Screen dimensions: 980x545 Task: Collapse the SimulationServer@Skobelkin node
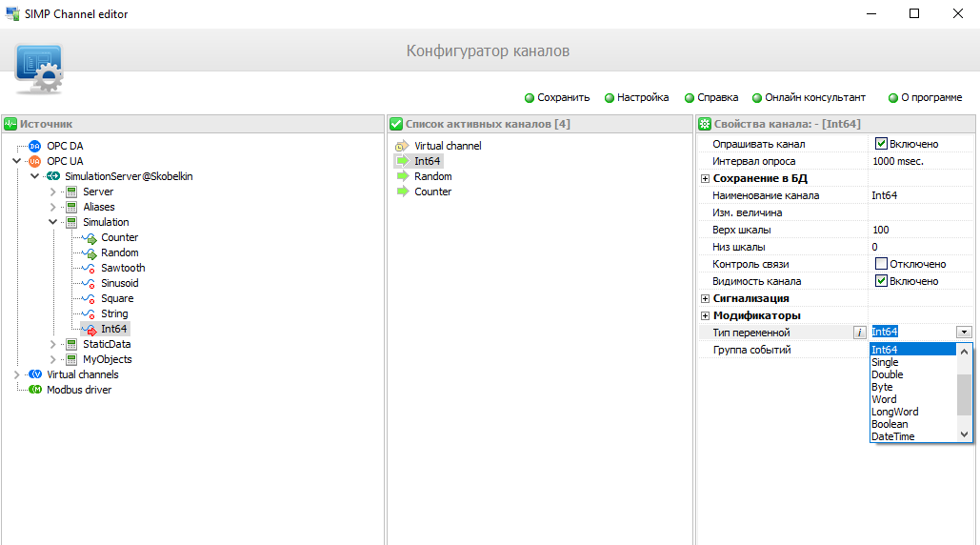[x=35, y=176]
